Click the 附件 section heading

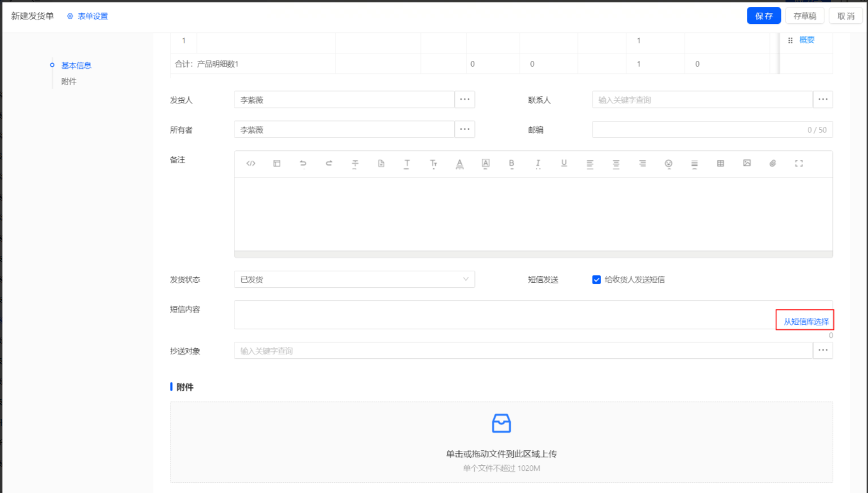(x=185, y=387)
